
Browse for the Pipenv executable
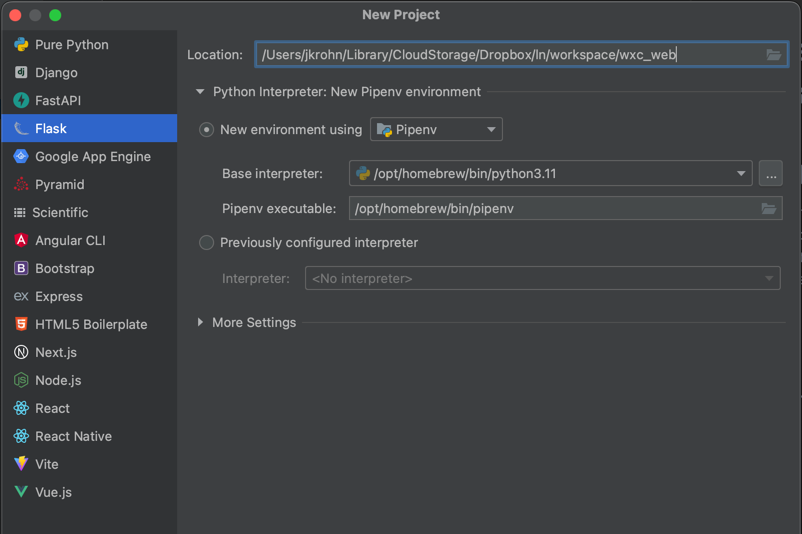click(x=768, y=209)
